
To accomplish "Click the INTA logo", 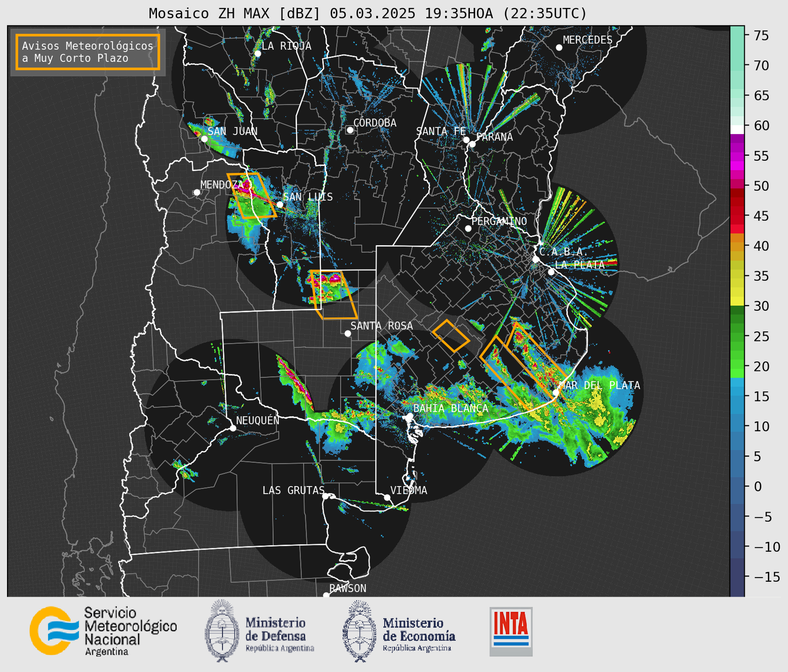I will (511, 631).
